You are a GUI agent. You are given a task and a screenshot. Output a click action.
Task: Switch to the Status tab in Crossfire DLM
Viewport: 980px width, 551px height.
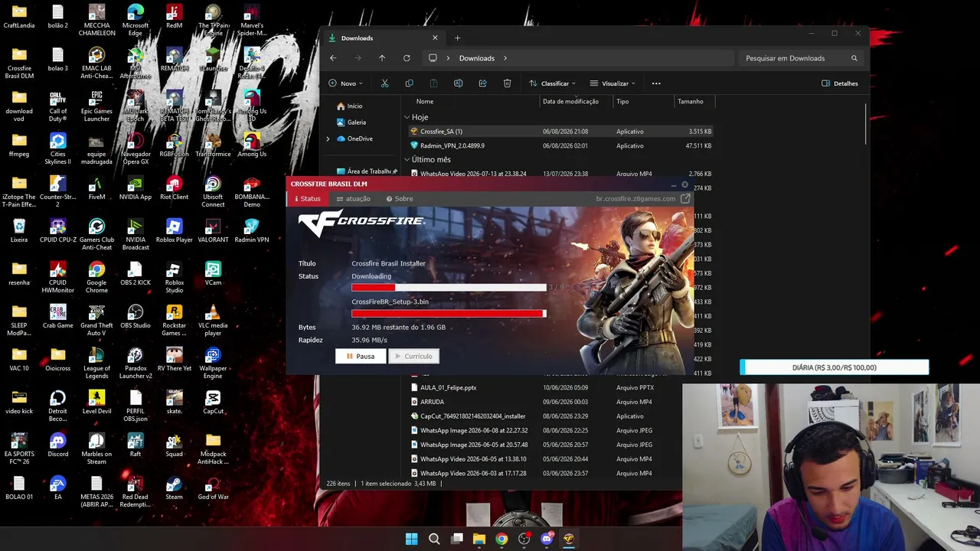(308, 199)
